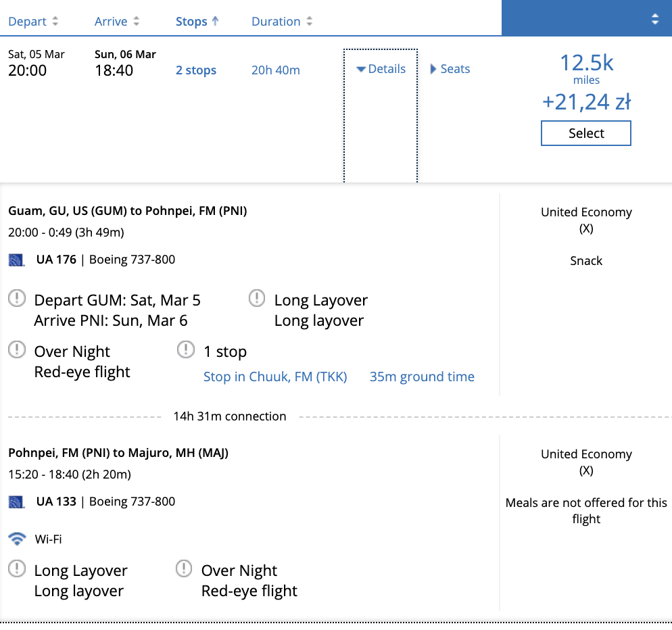Click the Snack meal label
The image size is (672, 630).
point(586,260)
